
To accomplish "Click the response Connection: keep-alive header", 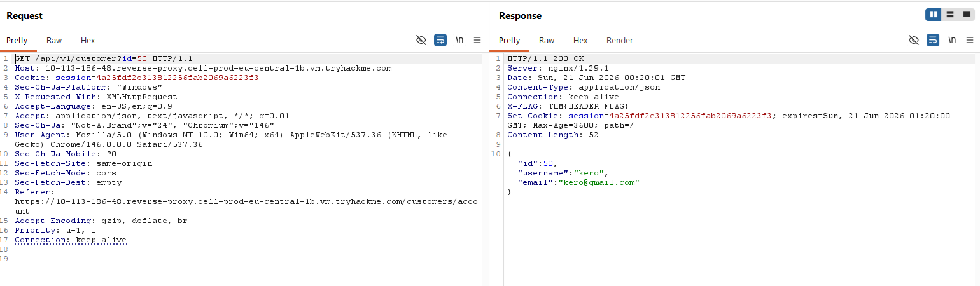I will click(x=563, y=97).
